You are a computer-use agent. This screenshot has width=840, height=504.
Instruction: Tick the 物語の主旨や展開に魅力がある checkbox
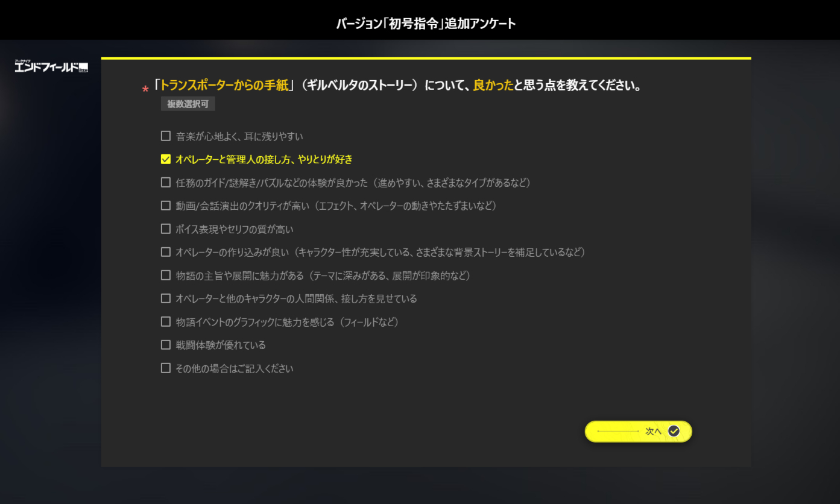[166, 276]
